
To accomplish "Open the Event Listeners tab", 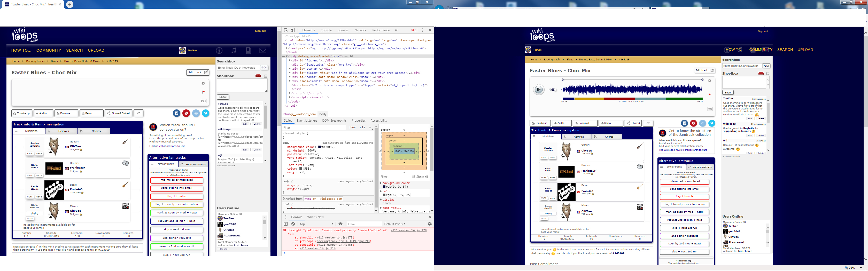I will coord(307,121).
